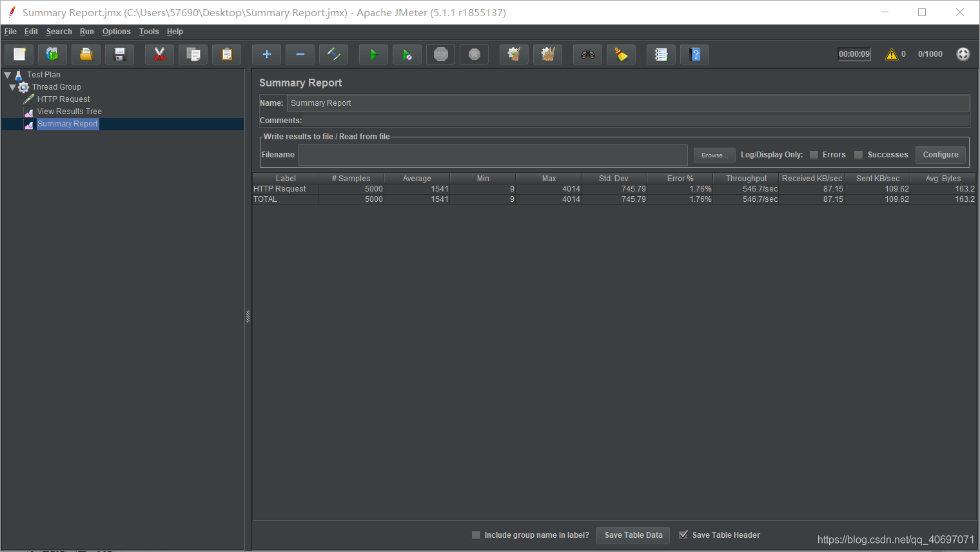Click the Cut scissors icon
The image size is (980, 552).
(x=159, y=54)
